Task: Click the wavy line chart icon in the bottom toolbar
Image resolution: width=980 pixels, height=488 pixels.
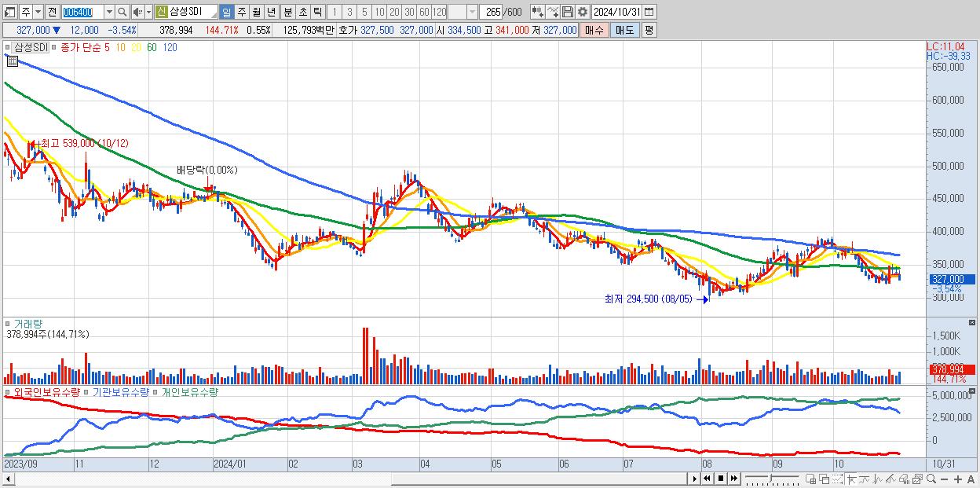Action: coord(865,479)
